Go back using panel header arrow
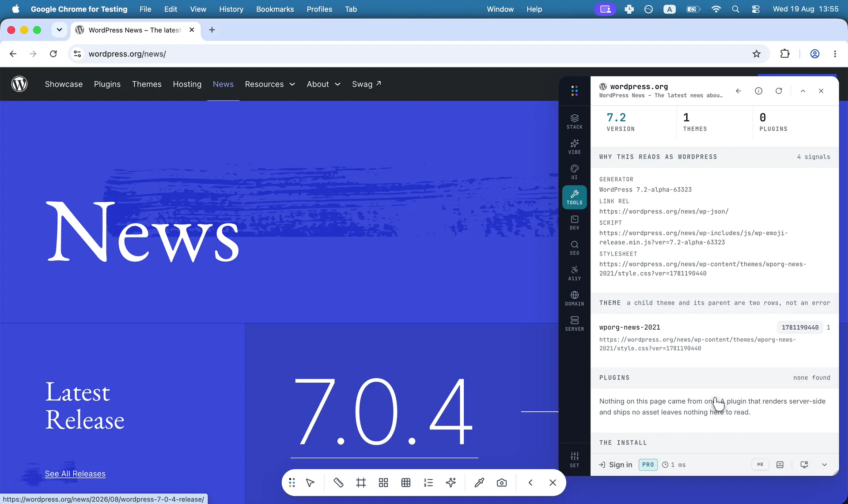Image resolution: width=848 pixels, height=504 pixels. (x=738, y=91)
